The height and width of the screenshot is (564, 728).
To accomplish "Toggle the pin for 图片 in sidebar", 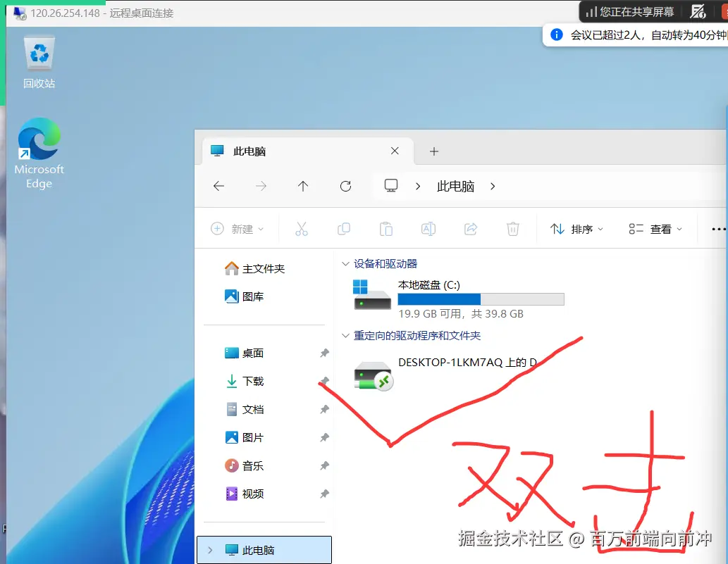I will [324, 437].
